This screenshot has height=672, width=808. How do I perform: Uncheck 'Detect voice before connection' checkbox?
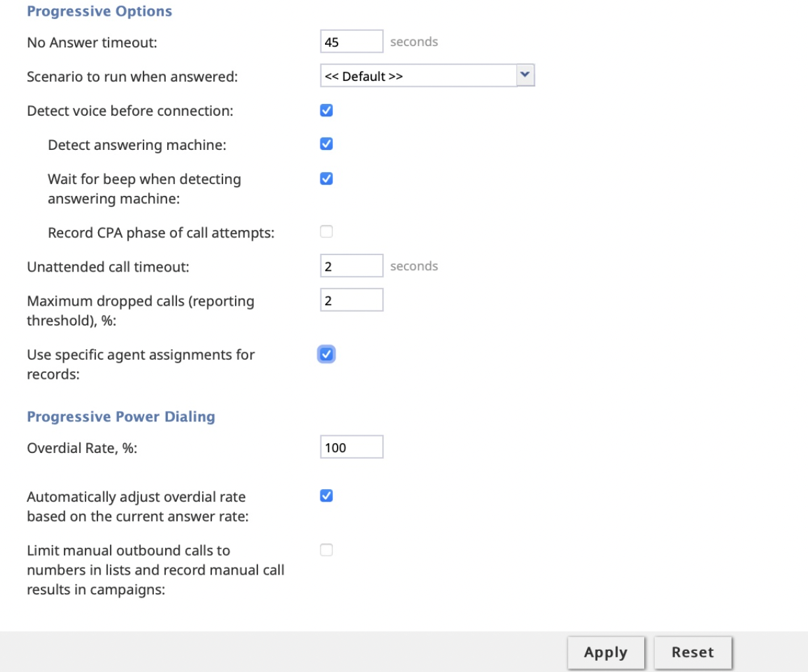(326, 110)
